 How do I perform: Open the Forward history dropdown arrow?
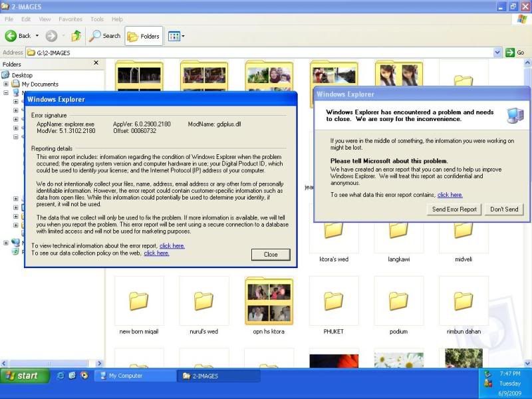(x=63, y=36)
